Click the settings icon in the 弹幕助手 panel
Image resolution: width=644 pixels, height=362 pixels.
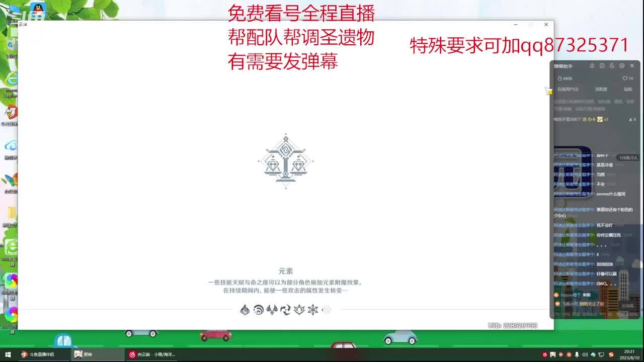(x=622, y=66)
